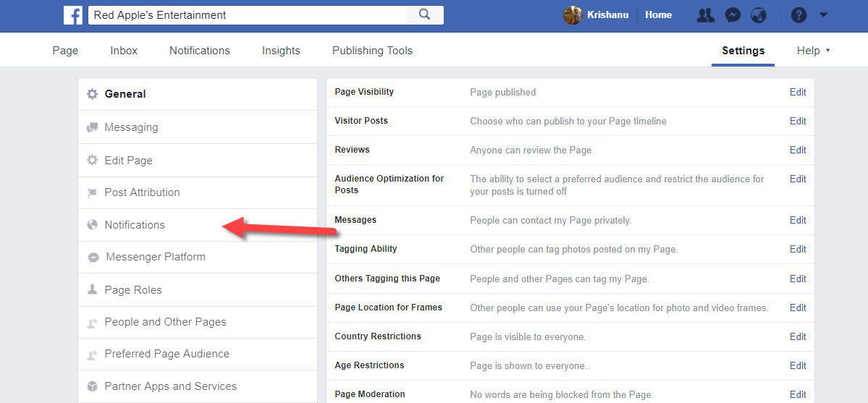Go to Krishanu profile link
868x403 pixels.
(x=607, y=15)
